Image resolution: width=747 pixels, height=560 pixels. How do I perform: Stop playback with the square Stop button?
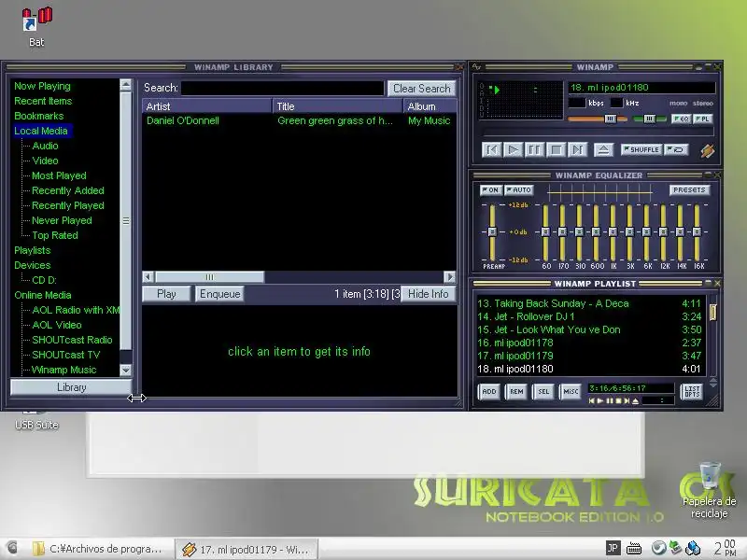[556, 150]
